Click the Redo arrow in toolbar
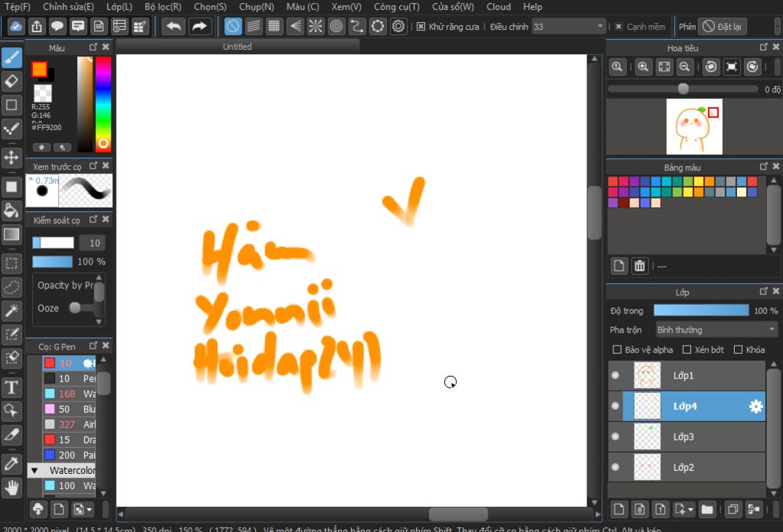Viewport: 783px width, 532px height. tap(200, 26)
